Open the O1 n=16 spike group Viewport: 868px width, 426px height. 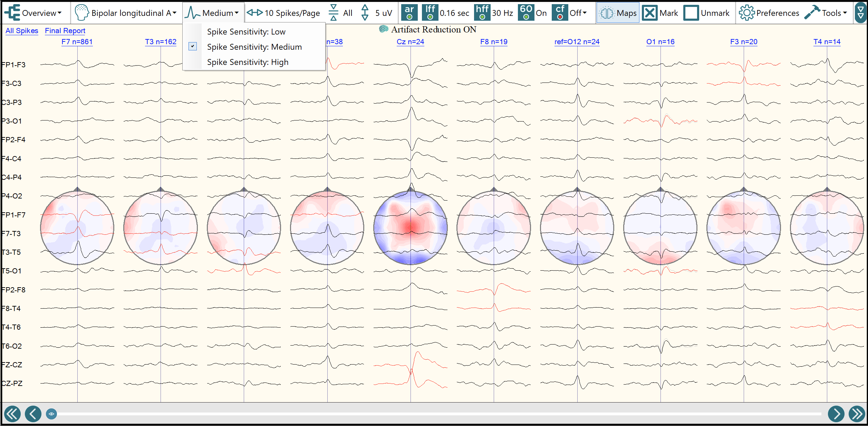[660, 42]
